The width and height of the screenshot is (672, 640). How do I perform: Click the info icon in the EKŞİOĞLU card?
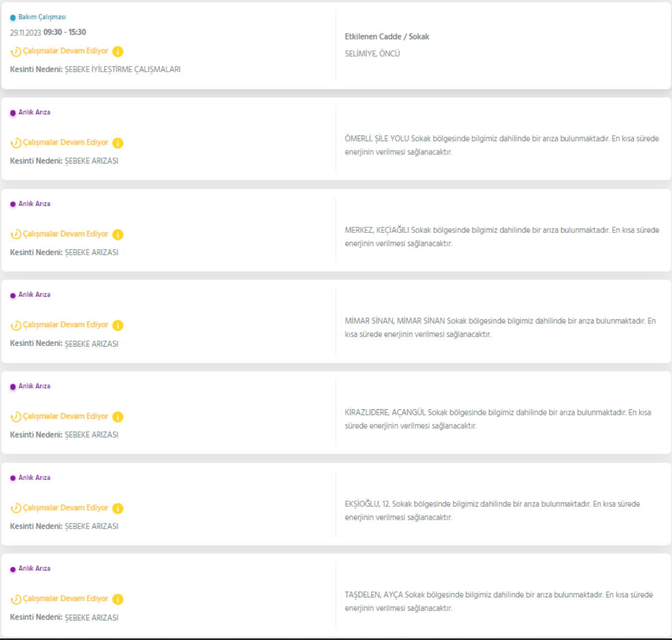[x=118, y=508]
